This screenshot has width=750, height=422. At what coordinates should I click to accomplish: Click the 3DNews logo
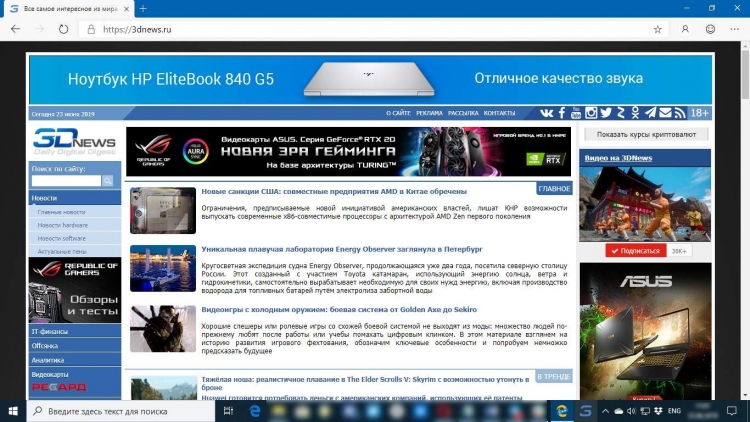pyautogui.click(x=74, y=141)
